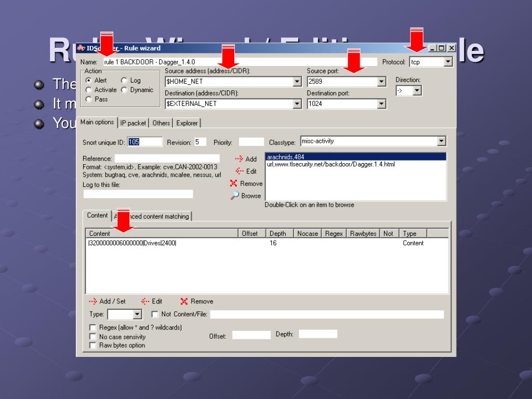Click the Content column header
The image size is (532, 399).
tap(162, 233)
